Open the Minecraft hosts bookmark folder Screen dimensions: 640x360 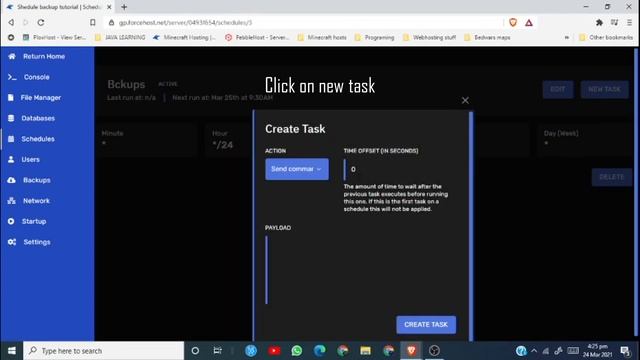(x=322, y=38)
